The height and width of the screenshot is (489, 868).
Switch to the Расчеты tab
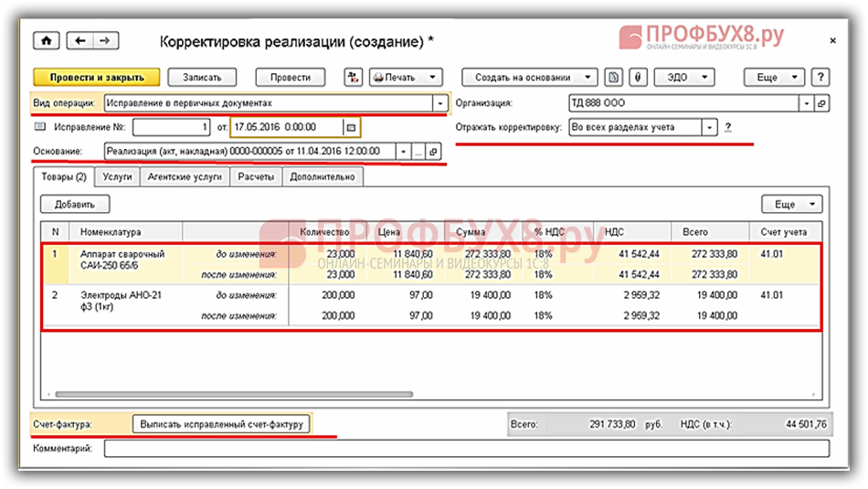point(256,177)
